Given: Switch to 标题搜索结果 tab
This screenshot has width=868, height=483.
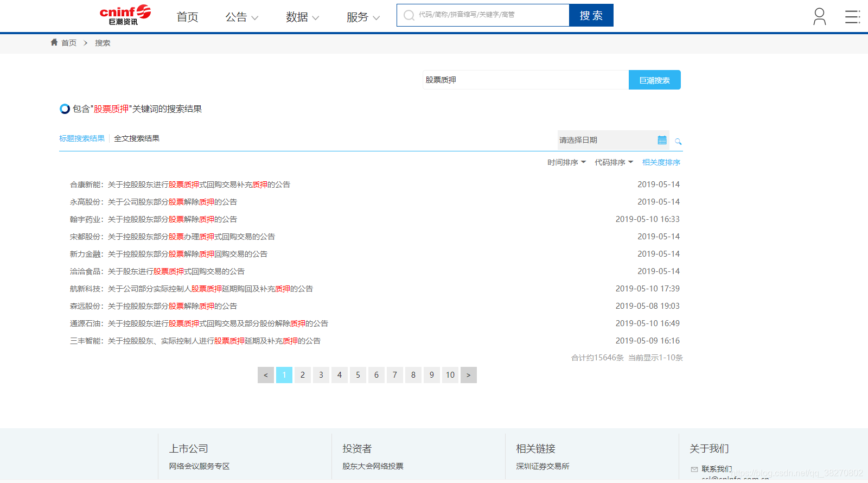Looking at the screenshot, I should (82, 138).
